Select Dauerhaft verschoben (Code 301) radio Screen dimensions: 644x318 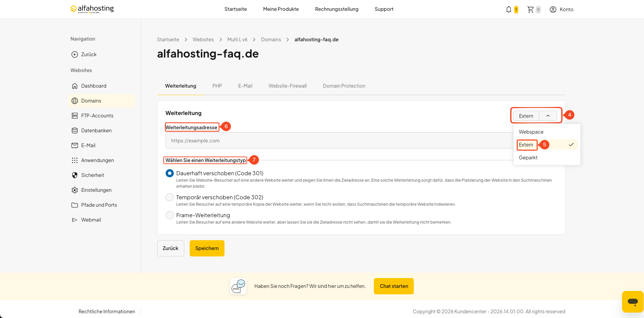(170, 173)
